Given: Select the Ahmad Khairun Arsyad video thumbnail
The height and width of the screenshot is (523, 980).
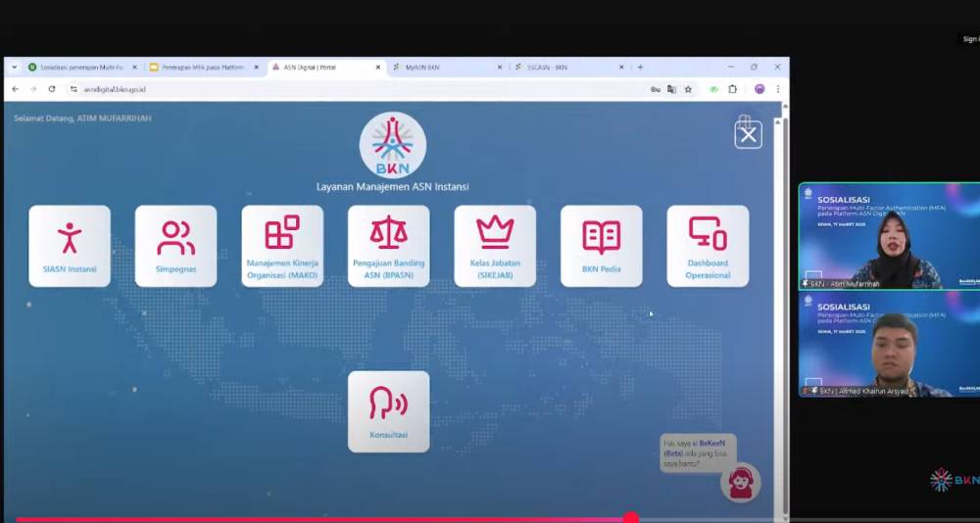Looking at the screenshot, I should [x=889, y=344].
